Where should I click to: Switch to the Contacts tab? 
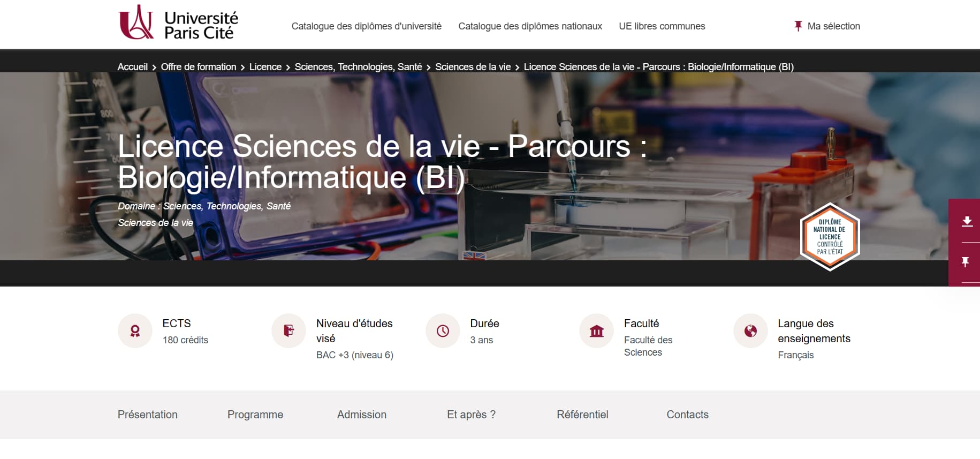(688, 415)
